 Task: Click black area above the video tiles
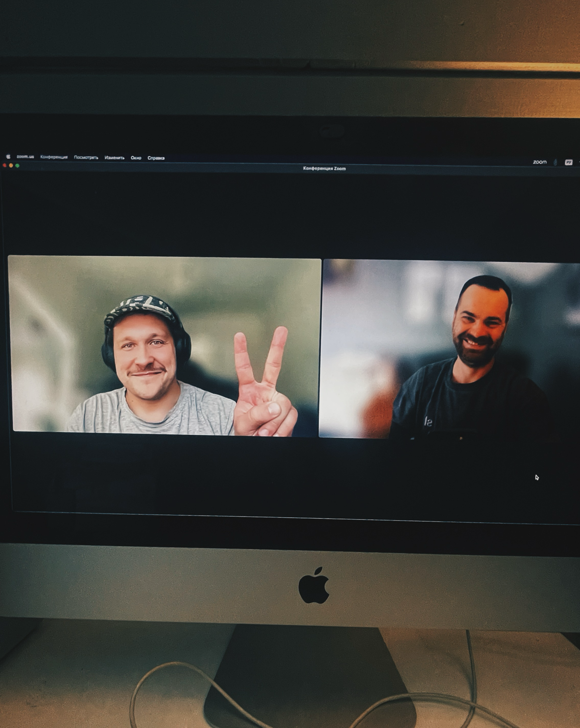click(290, 213)
